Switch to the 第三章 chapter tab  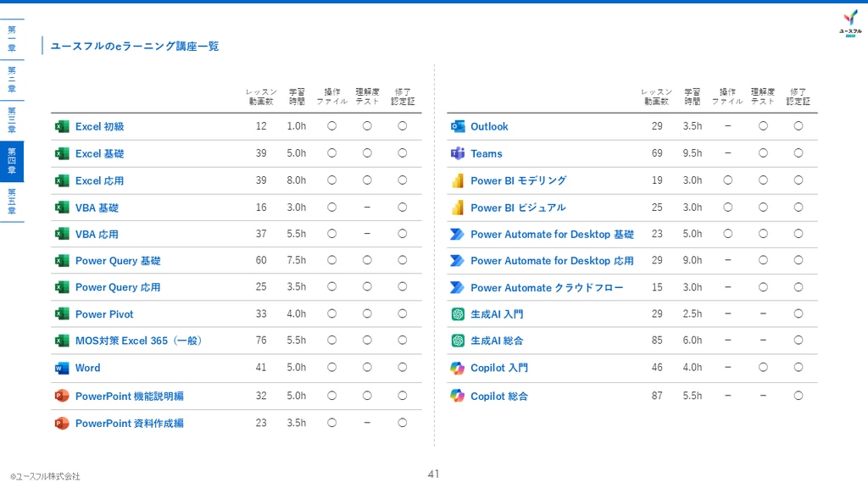(x=12, y=120)
